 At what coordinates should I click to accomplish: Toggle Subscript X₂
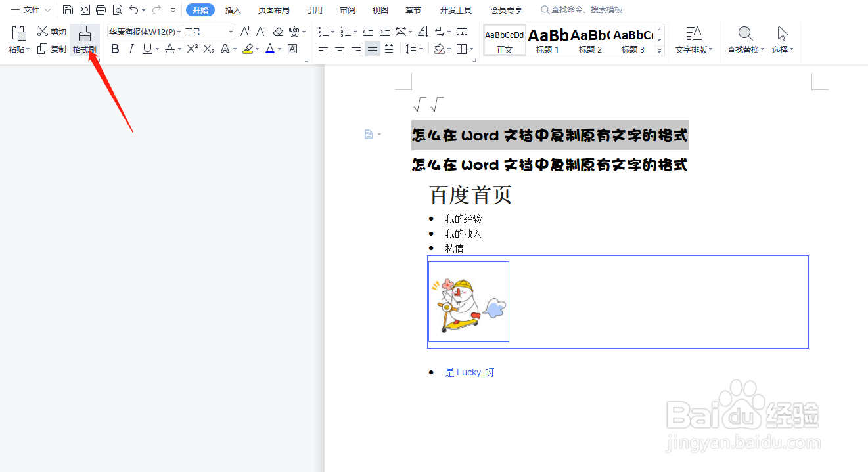[x=209, y=49]
